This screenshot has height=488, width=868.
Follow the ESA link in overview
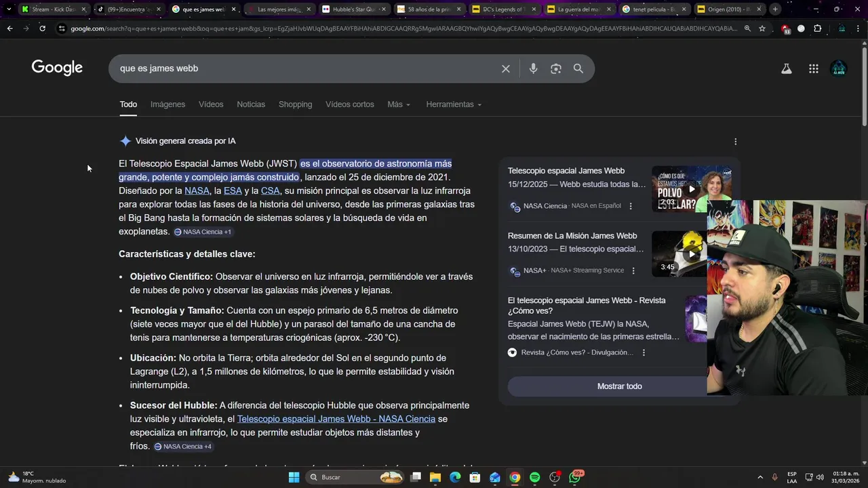tap(233, 191)
